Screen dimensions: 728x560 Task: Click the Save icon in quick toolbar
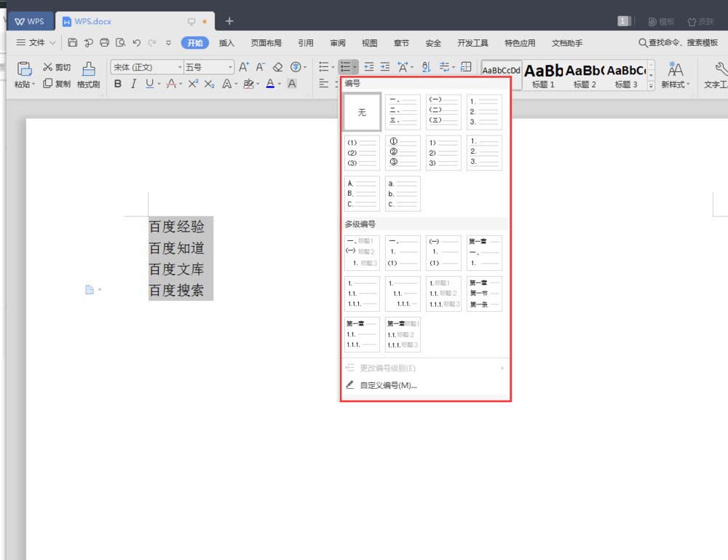pos(72,43)
